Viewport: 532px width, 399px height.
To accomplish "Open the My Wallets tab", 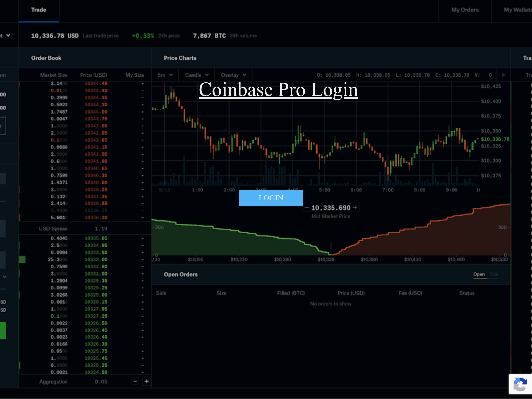I will click(517, 10).
